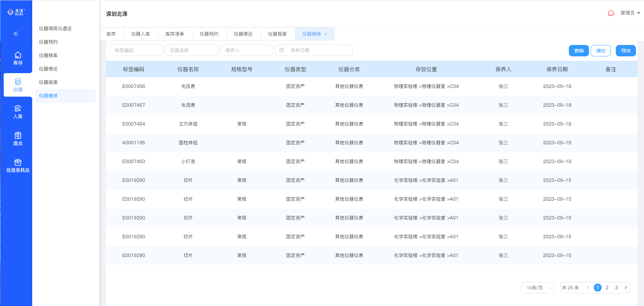Expand the 管理员 user dropdown

(x=630, y=13)
